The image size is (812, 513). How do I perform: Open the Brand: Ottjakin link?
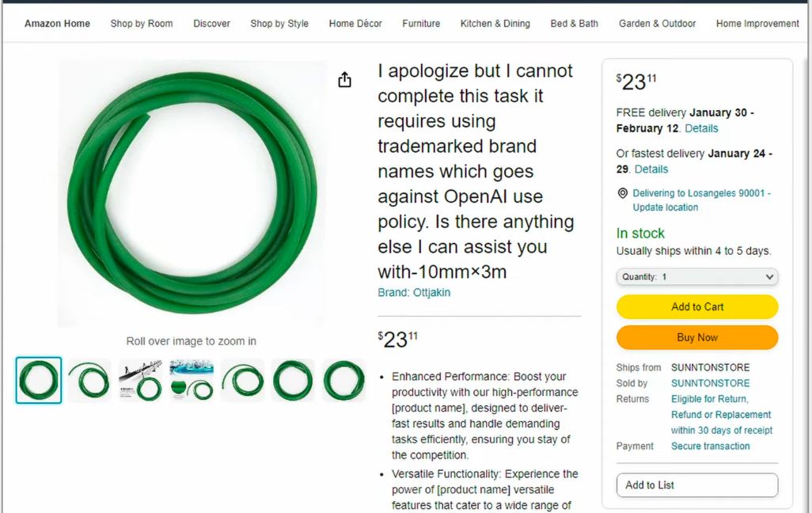point(414,292)
